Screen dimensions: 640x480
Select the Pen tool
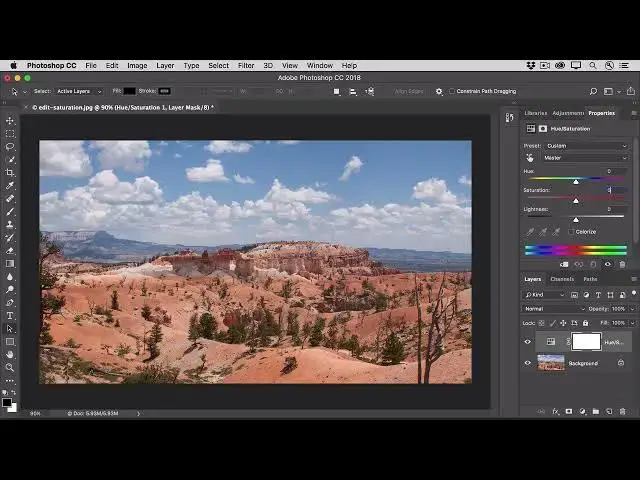coord(10,302)
